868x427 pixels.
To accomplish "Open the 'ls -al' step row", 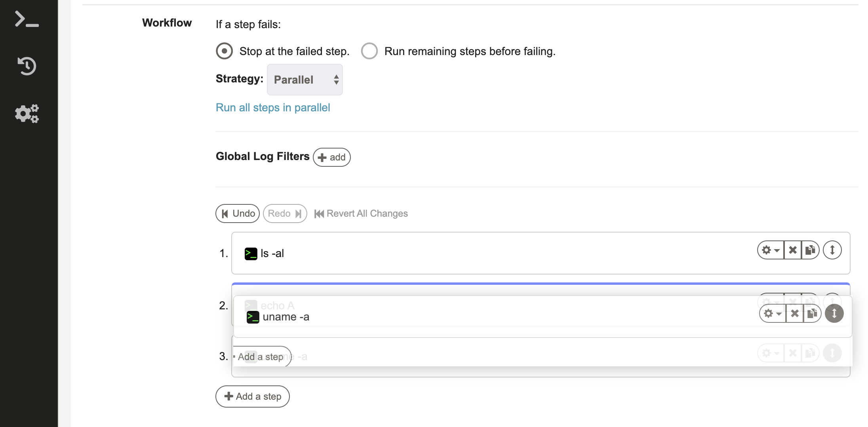I will [x=541, y=253].
